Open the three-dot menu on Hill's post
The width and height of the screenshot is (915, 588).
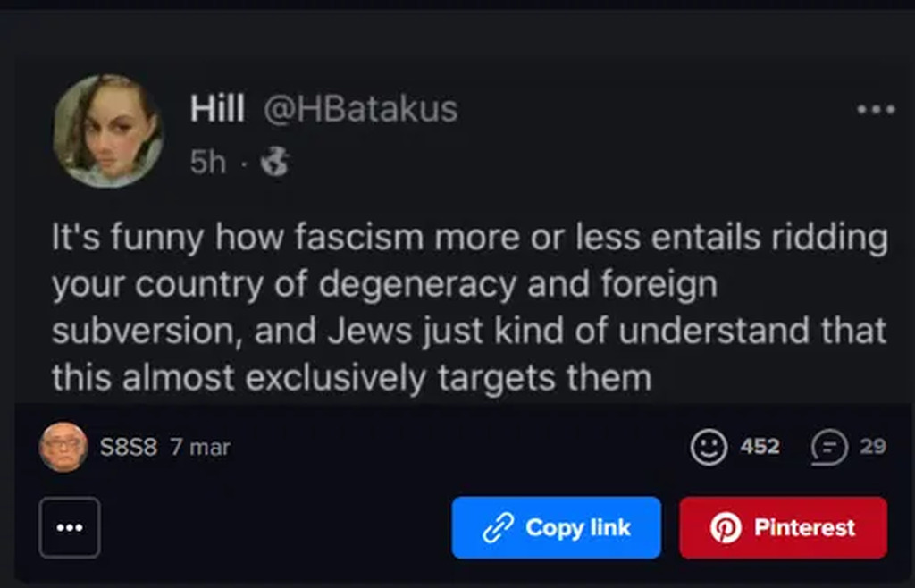[876, 110]
